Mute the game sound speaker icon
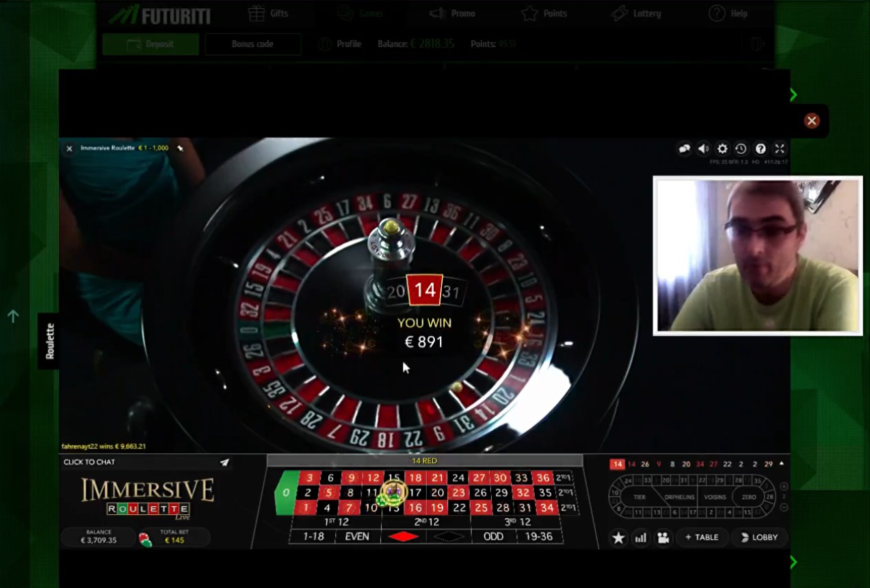The width and height of the screenshot is (870, 588). [x=703, y=149]
